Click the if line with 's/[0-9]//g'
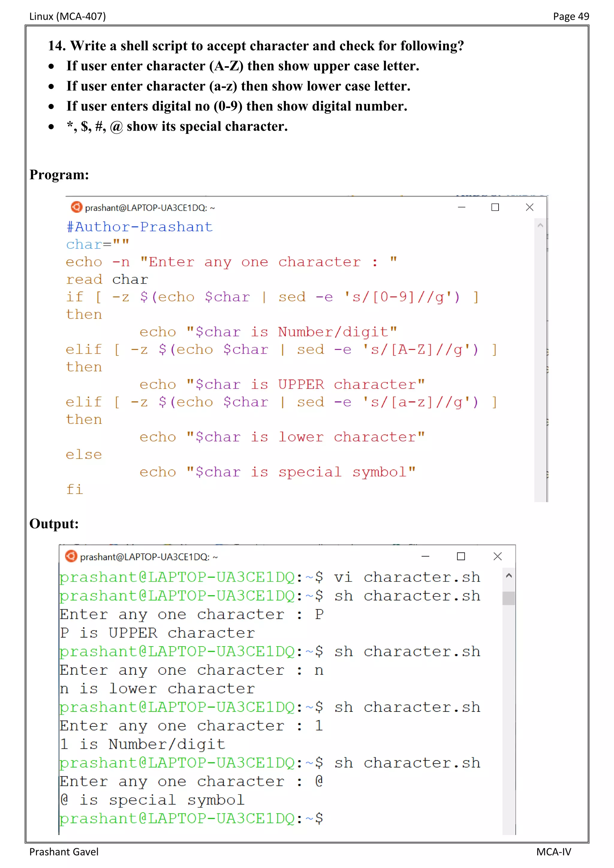This screenshot has width=614, height=868. (273, 297)
